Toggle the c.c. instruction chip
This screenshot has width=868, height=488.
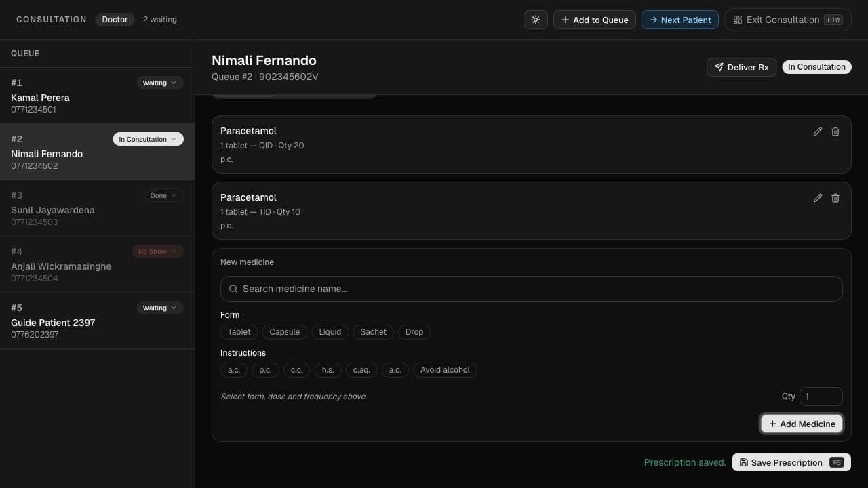pyautogui.click(x=296, y=370)
